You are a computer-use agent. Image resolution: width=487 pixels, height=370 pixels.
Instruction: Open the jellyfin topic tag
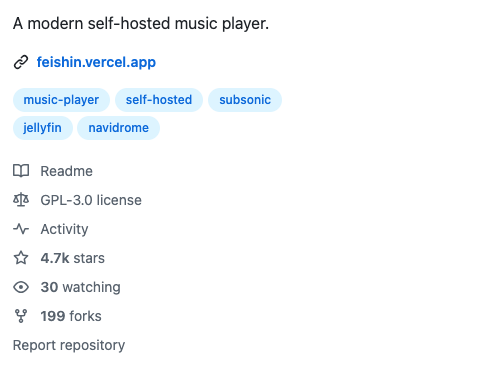(x=42, y=128)
